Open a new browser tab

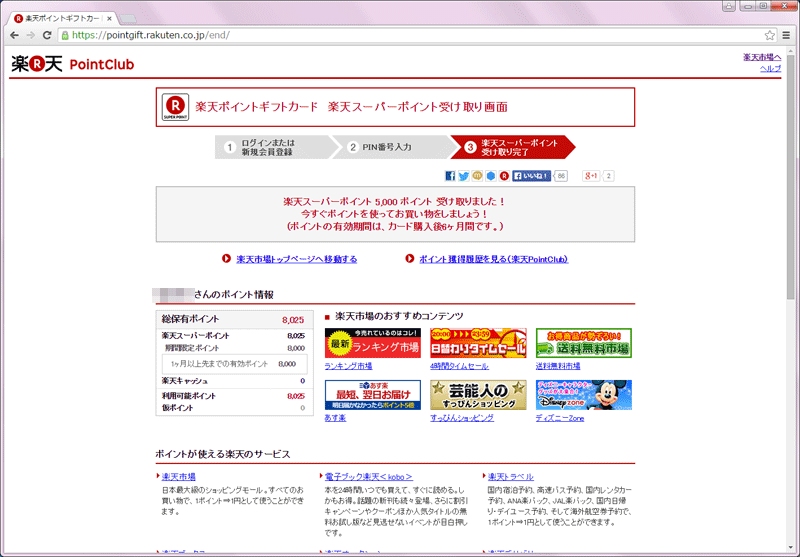pos(128,19)
